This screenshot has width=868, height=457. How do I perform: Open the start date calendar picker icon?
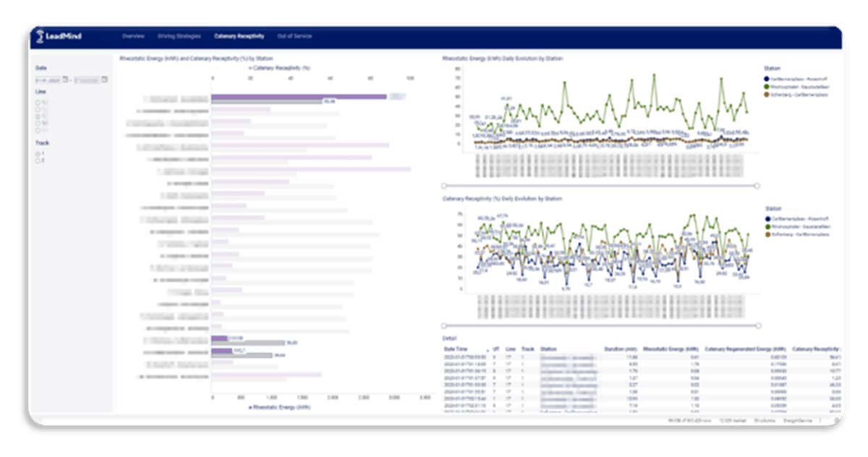(x=66, y=79)
